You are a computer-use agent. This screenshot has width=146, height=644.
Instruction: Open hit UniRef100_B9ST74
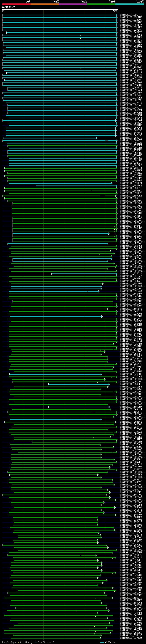coord(131,183)
